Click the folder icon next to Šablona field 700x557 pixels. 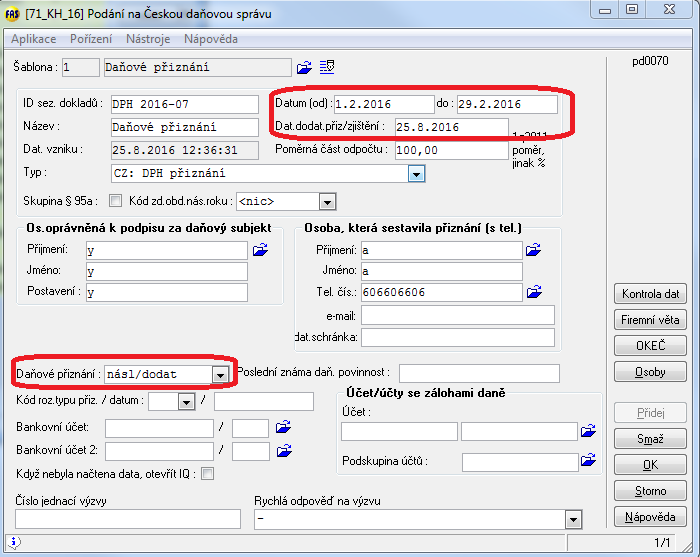tap(305, 68)
